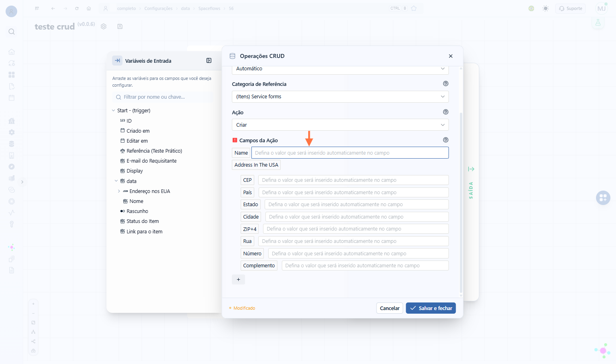
Task: Open the MJ user avatar menu
Action: [x=602, y=8]
